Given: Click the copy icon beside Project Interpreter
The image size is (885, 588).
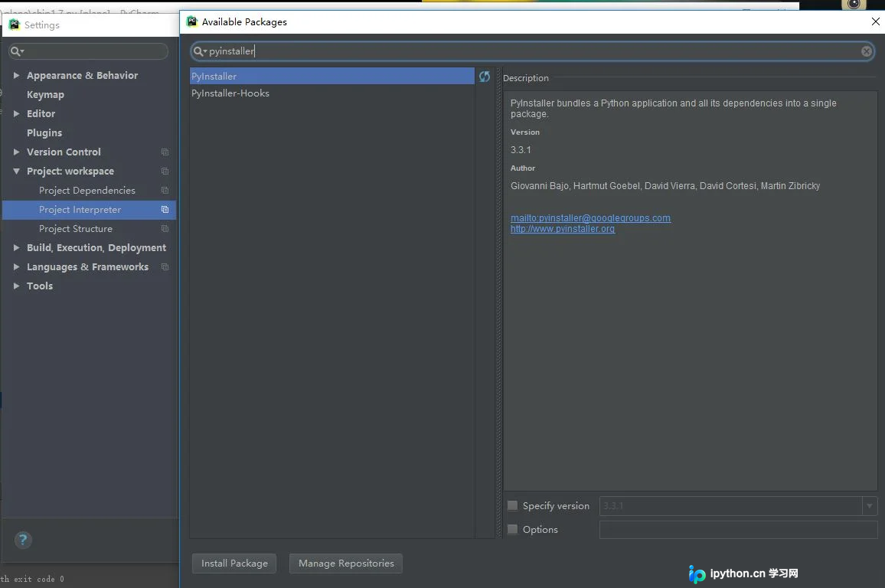Looking at the screenshot, I should point(165,209).
